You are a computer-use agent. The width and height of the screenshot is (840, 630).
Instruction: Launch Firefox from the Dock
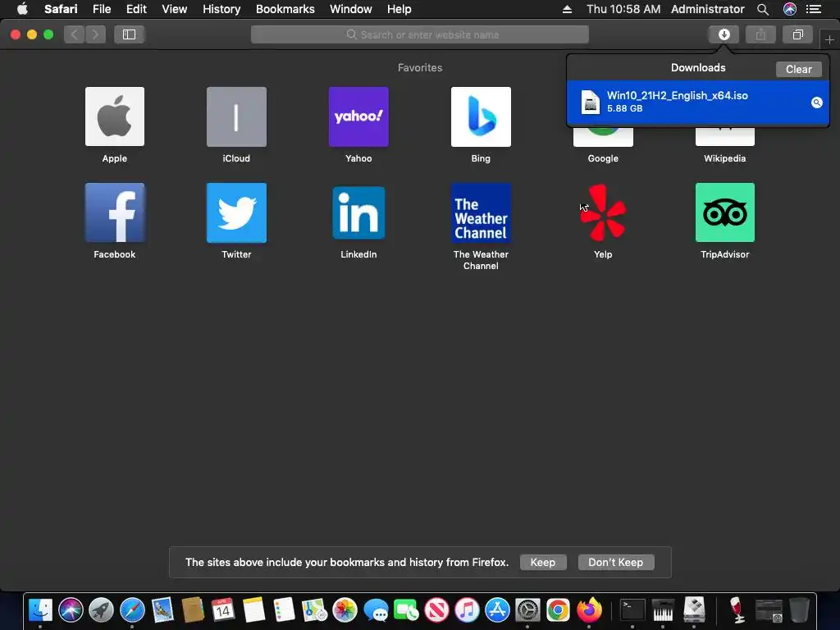click(589, 609)
